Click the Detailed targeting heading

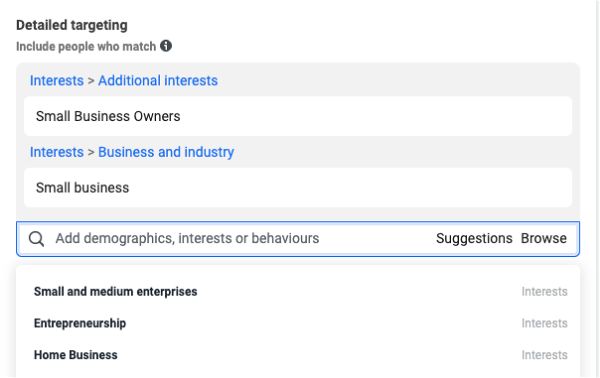point(72,25)
